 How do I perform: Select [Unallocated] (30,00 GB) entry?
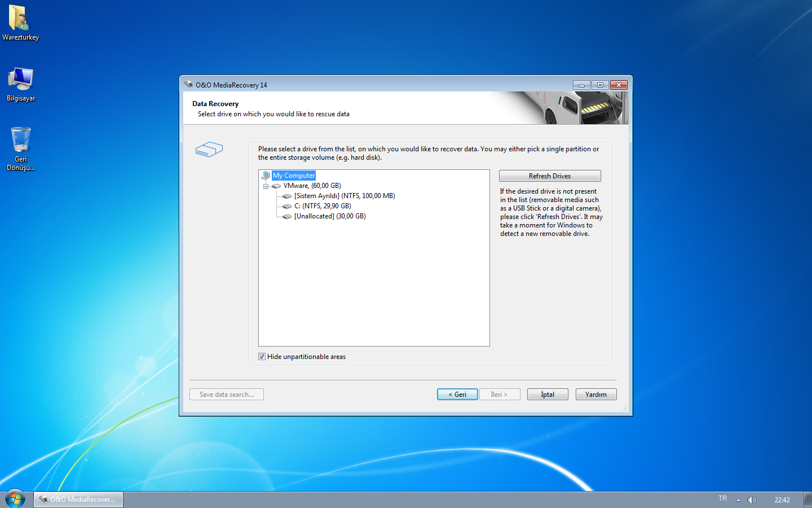330,216
